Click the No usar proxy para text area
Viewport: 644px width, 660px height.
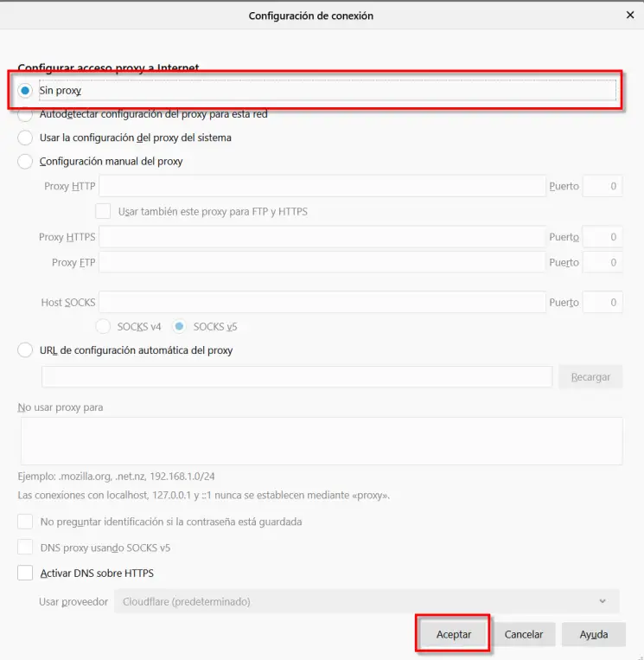[322, 441]
